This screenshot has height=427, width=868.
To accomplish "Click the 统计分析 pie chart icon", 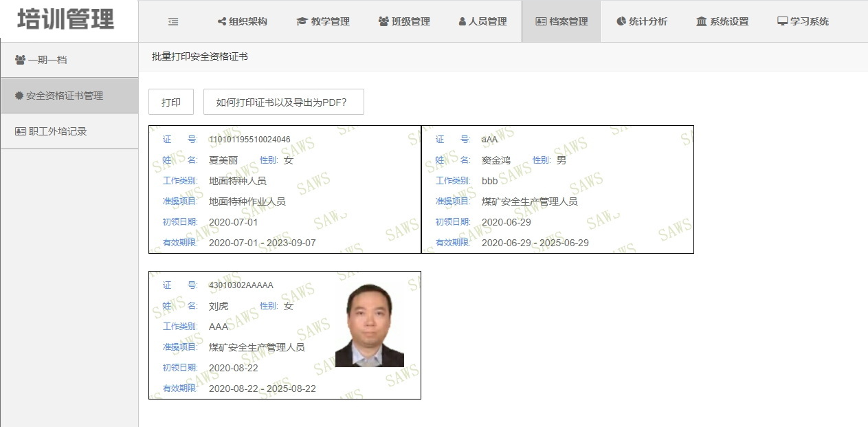I will [621, 21].
